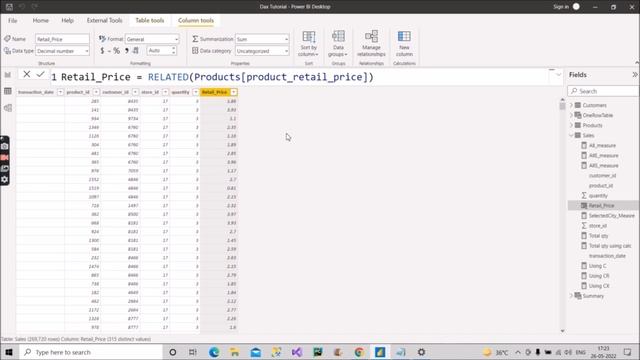640x360 pixels.
Task: Open the File menu
Action: tap(13, 20)
